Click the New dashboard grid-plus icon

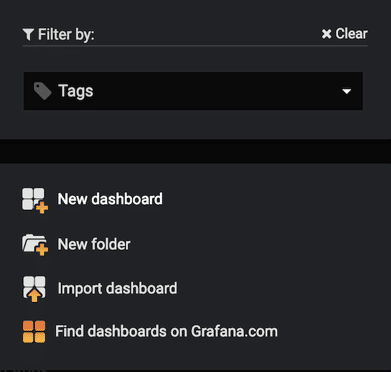point(35,200)
